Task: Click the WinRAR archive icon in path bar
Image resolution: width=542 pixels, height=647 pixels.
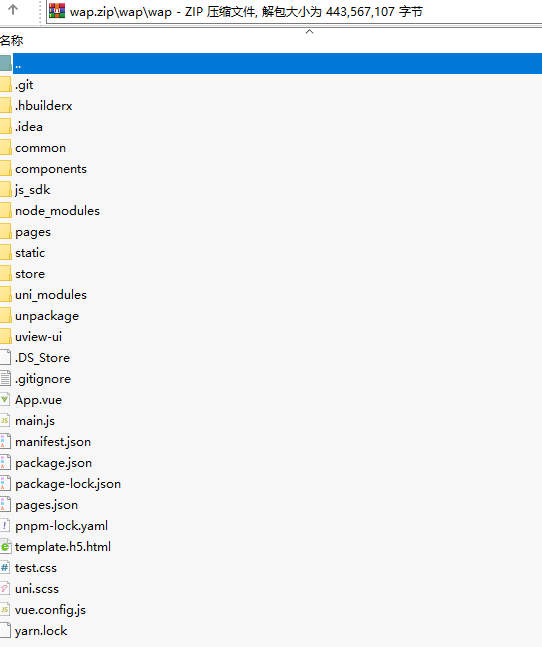Action: tap(57, 11)
